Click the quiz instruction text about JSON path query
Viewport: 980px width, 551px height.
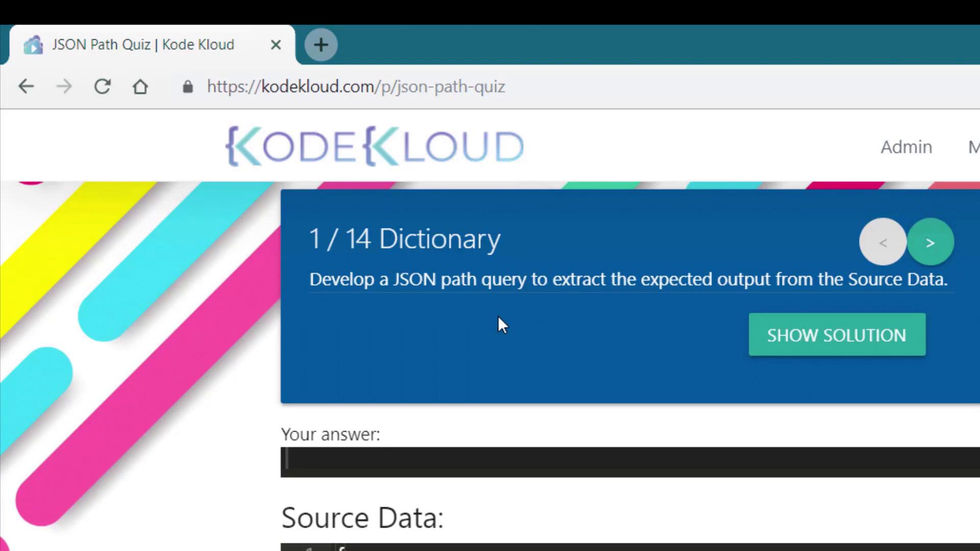628,280
